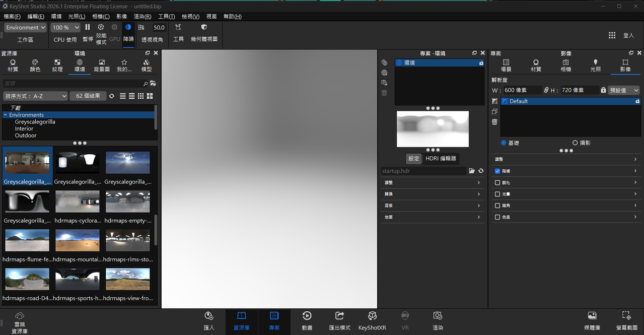Select the 攝影 photographic radio button
Screen dimensions: 644x335
(575, 143)
